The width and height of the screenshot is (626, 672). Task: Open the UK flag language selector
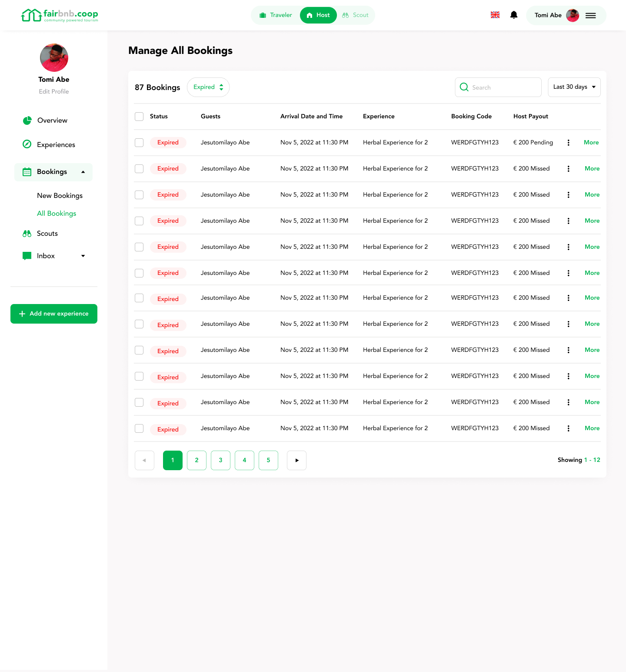click(495, 15)
